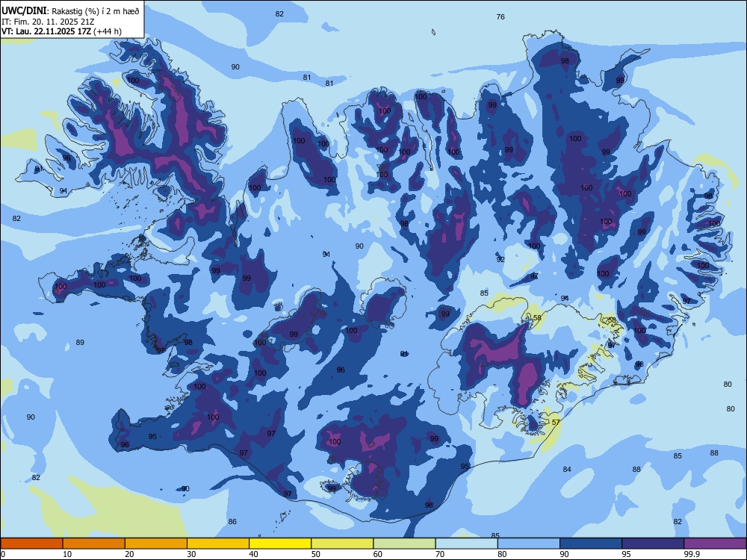Pick the light green 60–70 legend swatch
This screenshot has height=560, width=747.
[x=404, y=544]
